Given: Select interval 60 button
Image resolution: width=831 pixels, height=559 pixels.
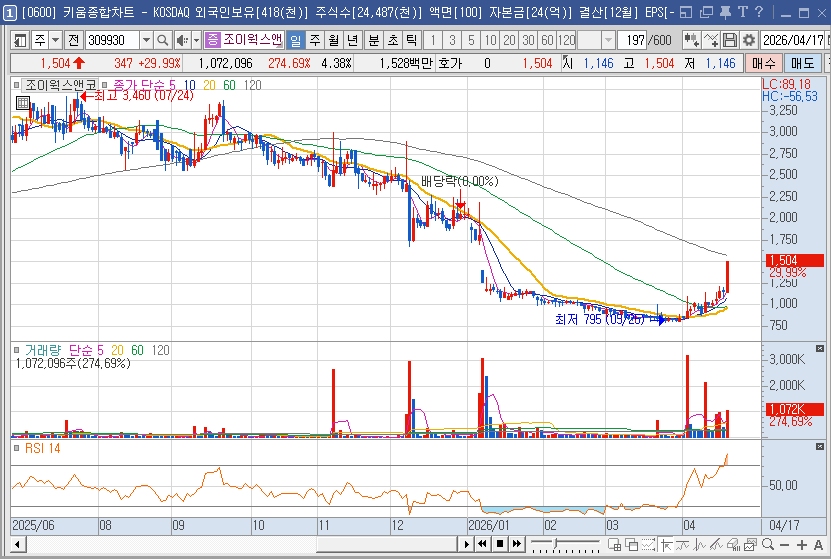Looking at the screenshot, I should point(547,40).
